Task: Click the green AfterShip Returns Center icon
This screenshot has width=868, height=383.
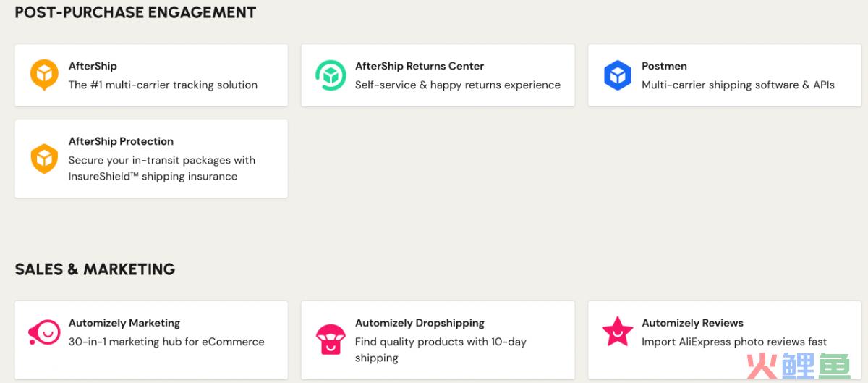Action: pos(331,75)
